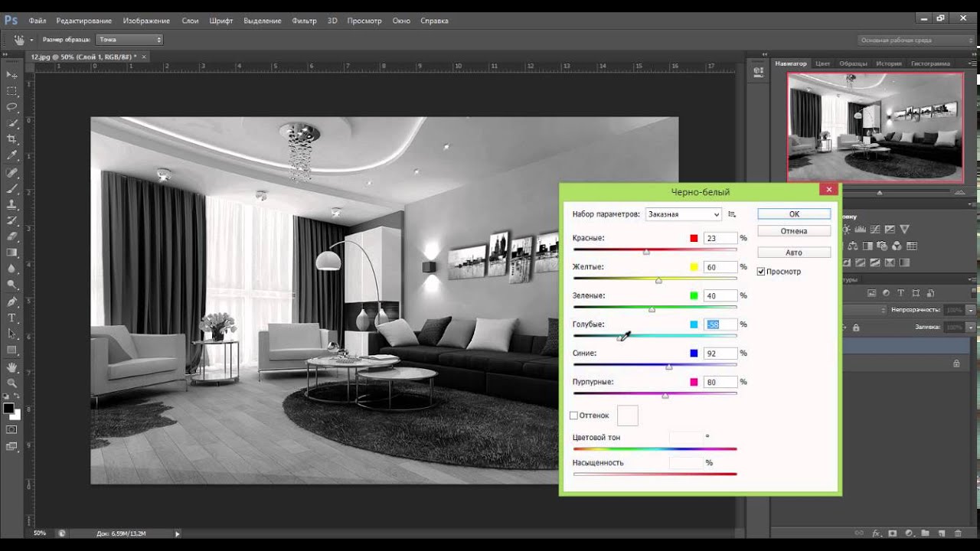Select the Hand tool in the toolbox

[11, 368]
